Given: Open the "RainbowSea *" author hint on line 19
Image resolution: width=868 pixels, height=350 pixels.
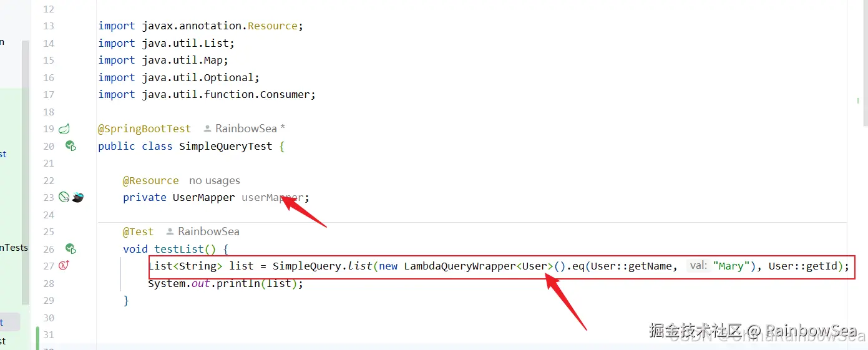Looking at the screenshot, I should coord(250,129).
